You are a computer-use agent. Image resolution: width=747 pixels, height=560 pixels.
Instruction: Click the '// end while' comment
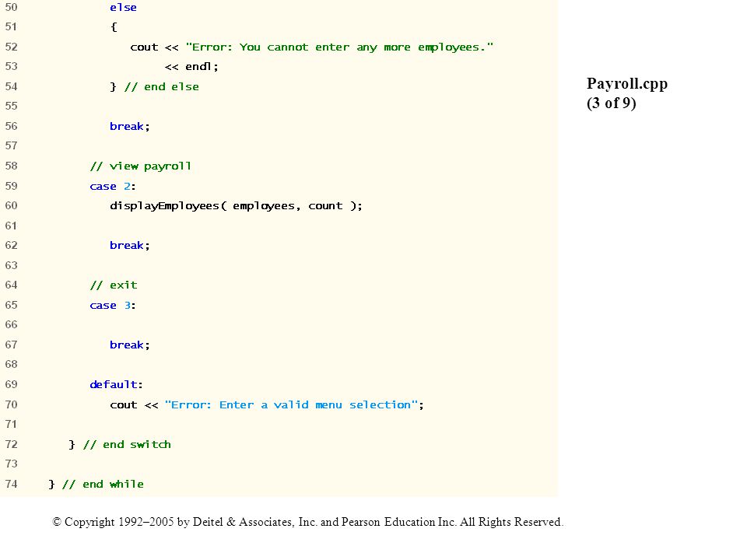point(103,485)
